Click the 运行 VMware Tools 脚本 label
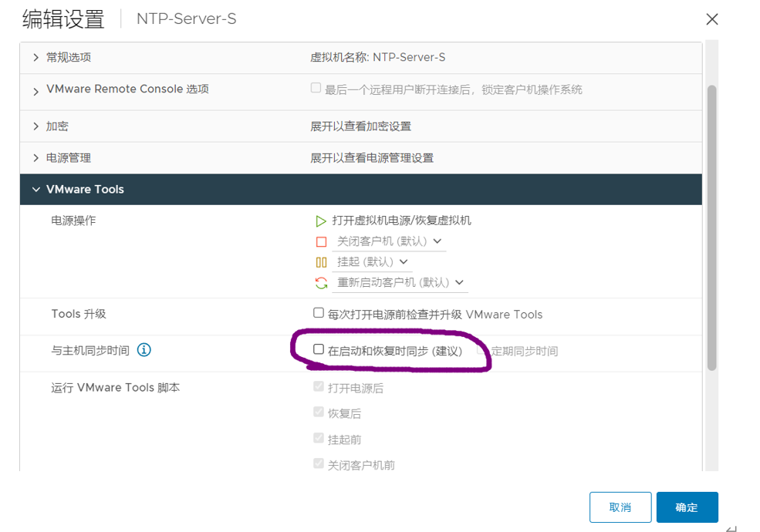Image resolution: width=760 pixels, height=532 pixels. pyautogui.click(x=116, y=388)
